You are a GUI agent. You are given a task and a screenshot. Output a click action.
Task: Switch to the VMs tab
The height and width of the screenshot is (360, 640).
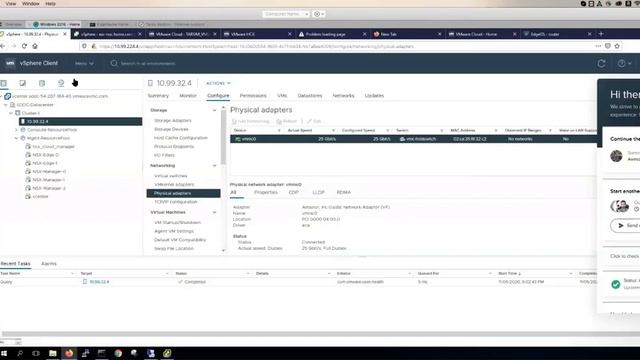tap(282, 96)
